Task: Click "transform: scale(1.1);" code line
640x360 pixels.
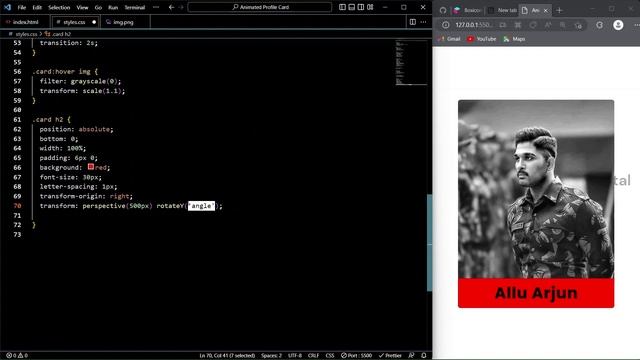Action: coord(82,91)
